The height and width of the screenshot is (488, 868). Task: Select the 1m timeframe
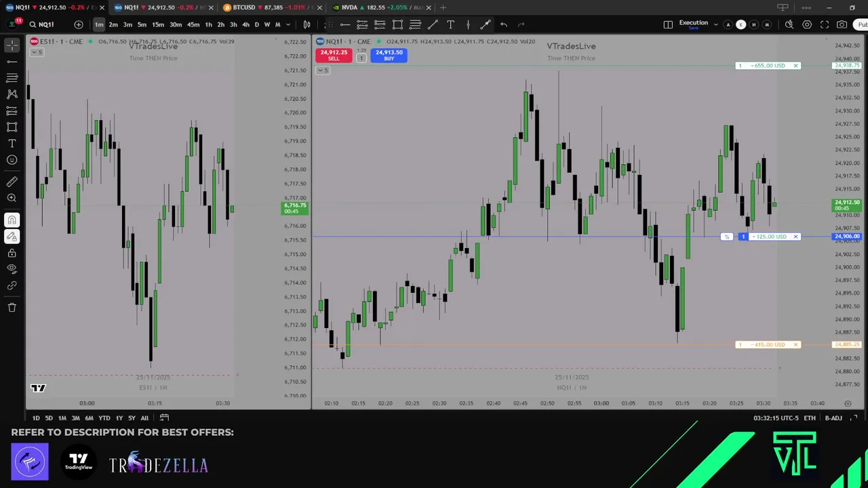coord(99,24)
